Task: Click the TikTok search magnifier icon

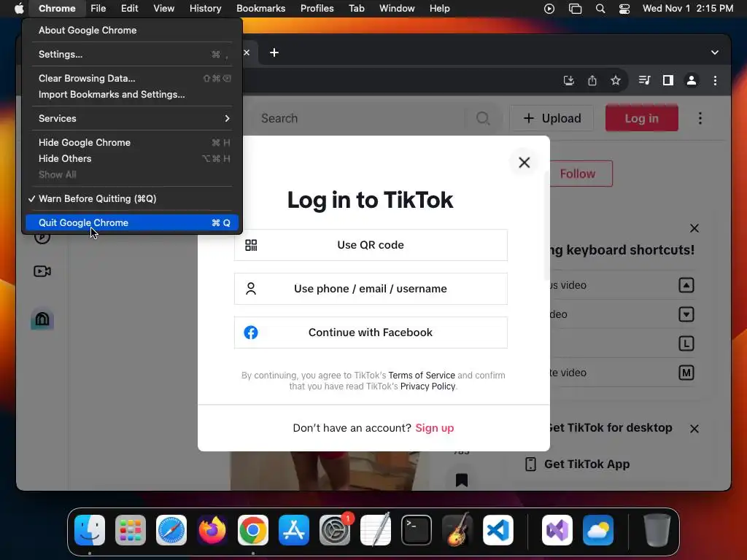Action: [483, 118]
